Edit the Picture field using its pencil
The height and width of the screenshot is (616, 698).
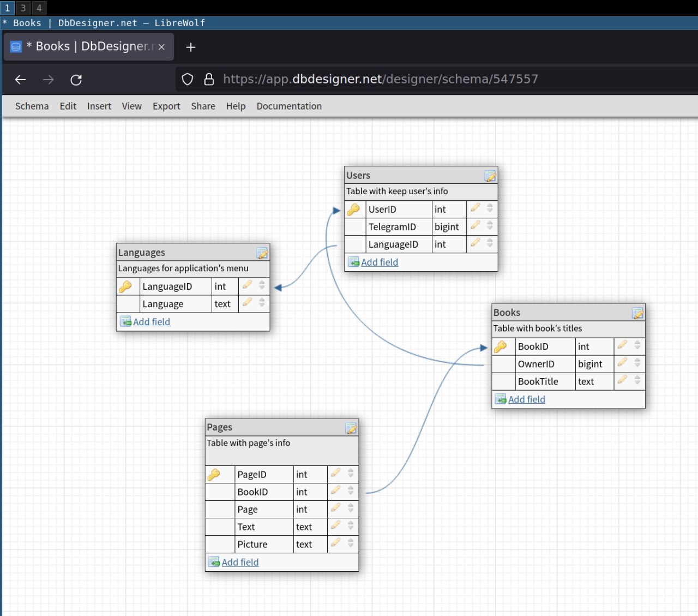336,543
